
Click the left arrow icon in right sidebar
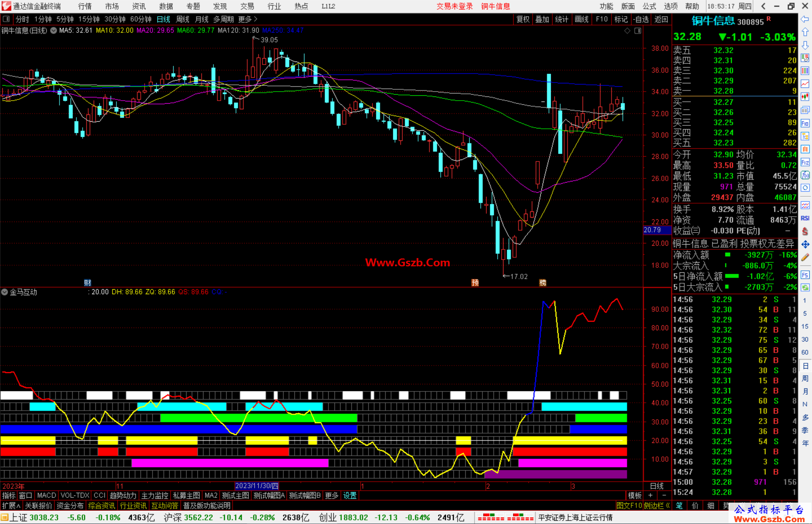805,19
